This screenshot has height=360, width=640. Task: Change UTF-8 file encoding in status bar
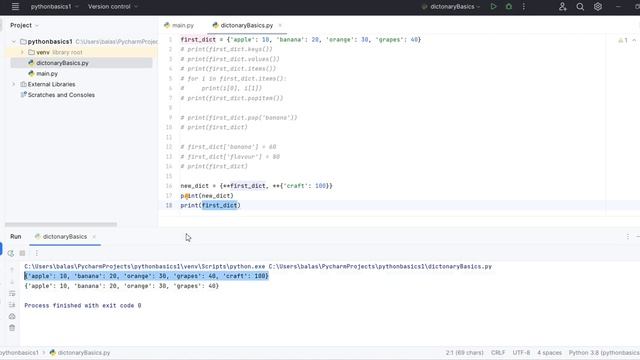(521, 353)
